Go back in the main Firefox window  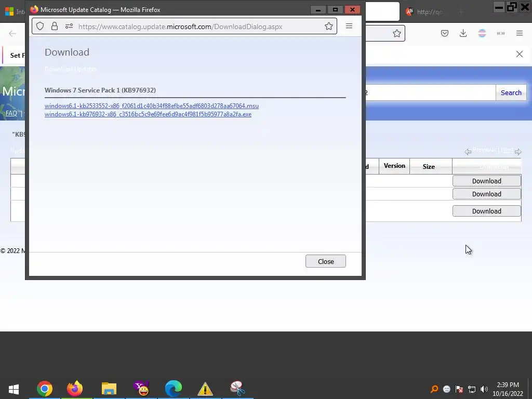pos(12,33)
